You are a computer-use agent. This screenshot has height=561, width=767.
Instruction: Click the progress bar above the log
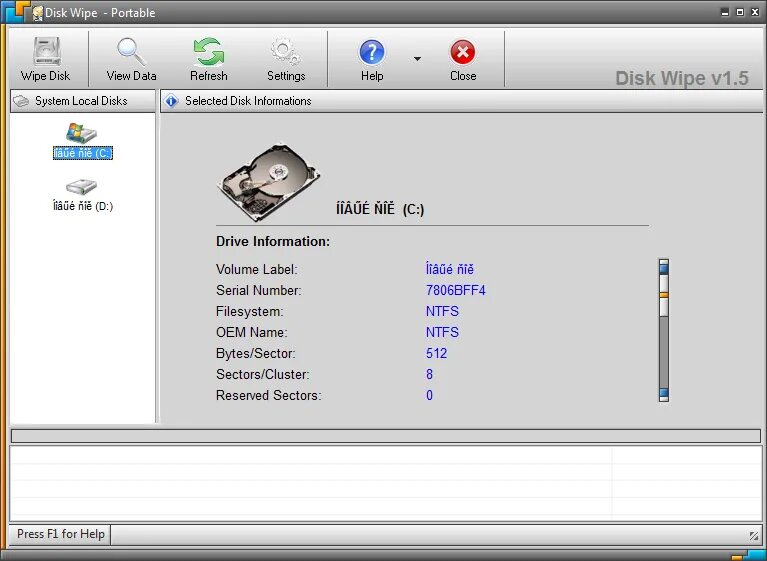point(385,436)
